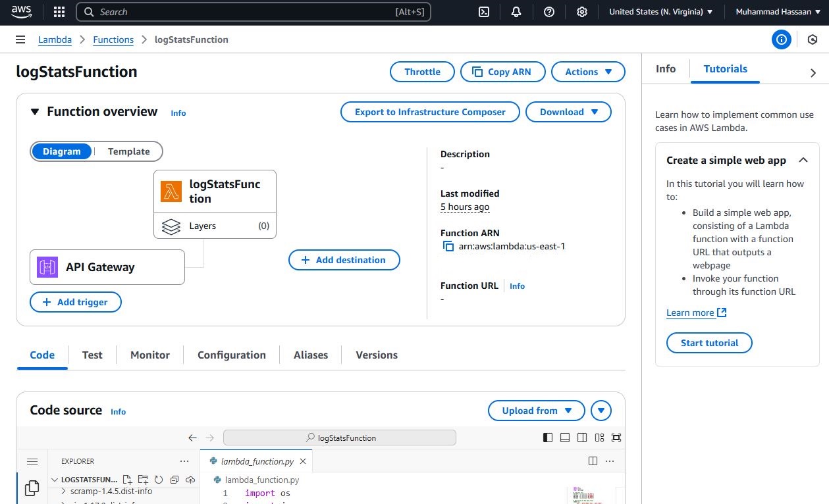Go back in code editor history
Viewport: 829px width, 504px height.
pos(192,438)
